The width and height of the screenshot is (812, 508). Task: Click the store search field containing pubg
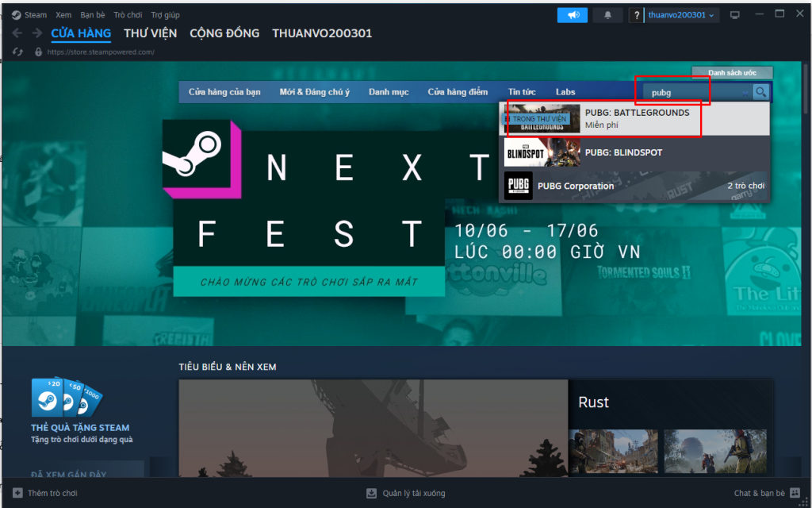pos(695,93)
